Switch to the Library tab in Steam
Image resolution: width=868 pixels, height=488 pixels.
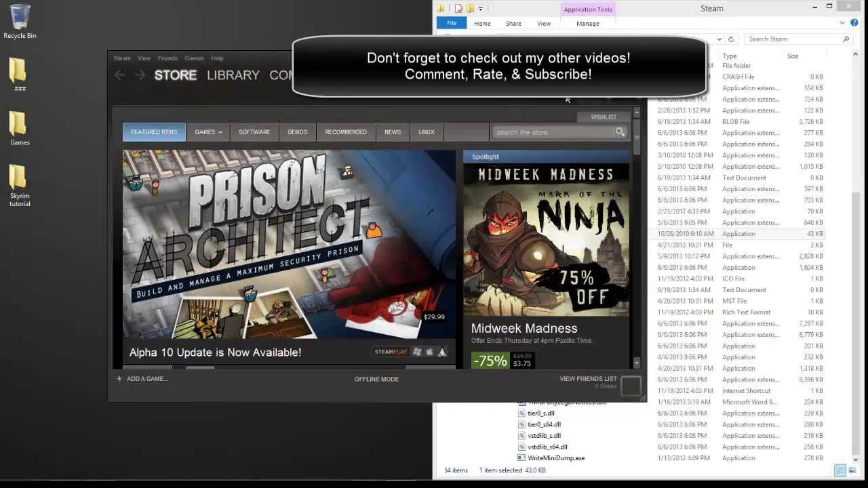233,75
